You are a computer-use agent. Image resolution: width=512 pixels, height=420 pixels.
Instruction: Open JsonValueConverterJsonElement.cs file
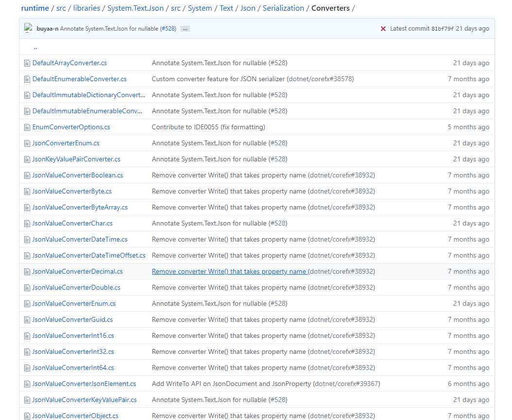84,384
